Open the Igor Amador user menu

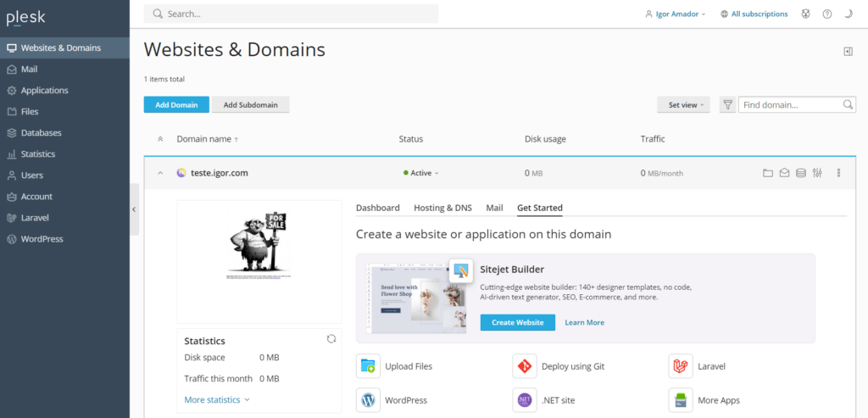point(676,14)
